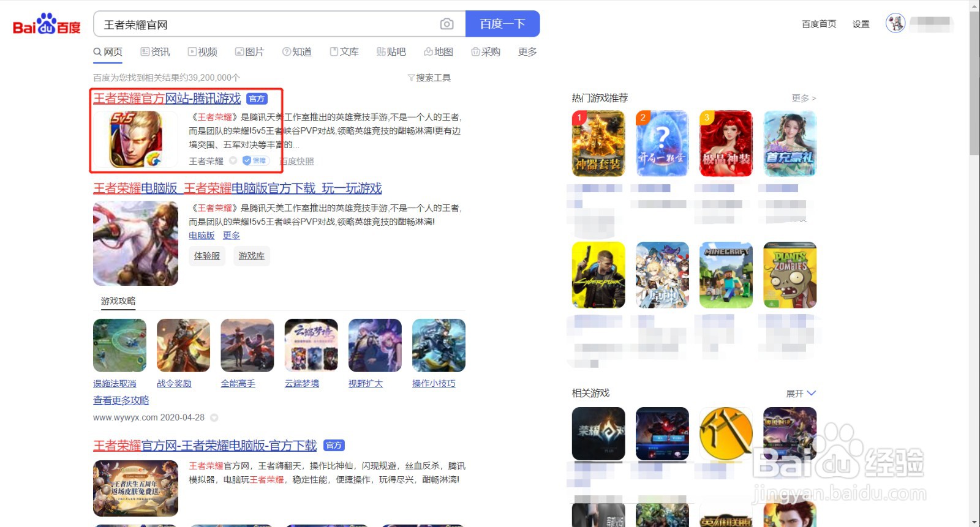Open the 首充豪礼 game icon

(790, 144)
